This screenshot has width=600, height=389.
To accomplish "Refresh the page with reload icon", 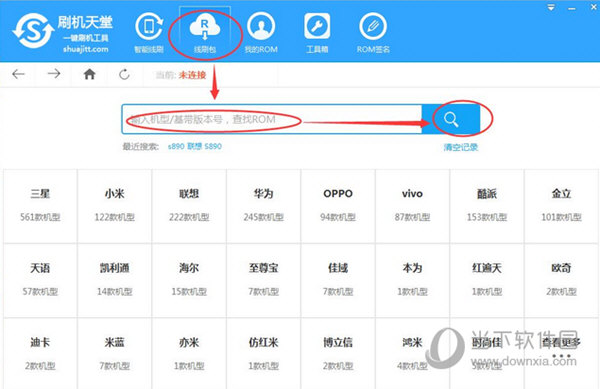I will [x=124, y=74].
